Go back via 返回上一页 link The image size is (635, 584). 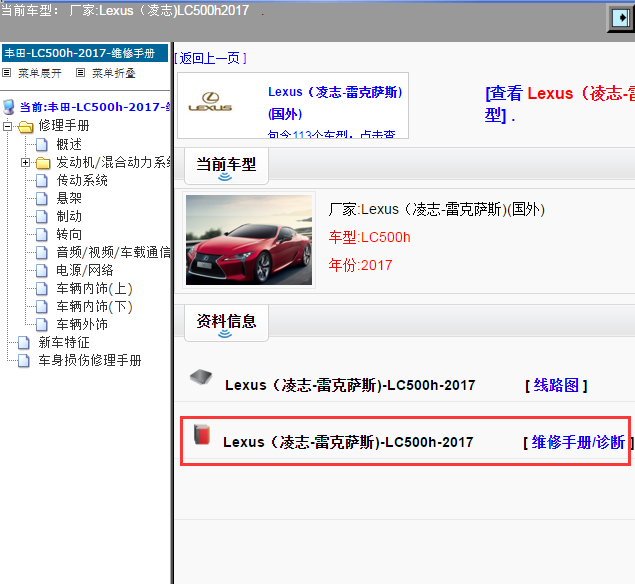[x=210, y=58]
